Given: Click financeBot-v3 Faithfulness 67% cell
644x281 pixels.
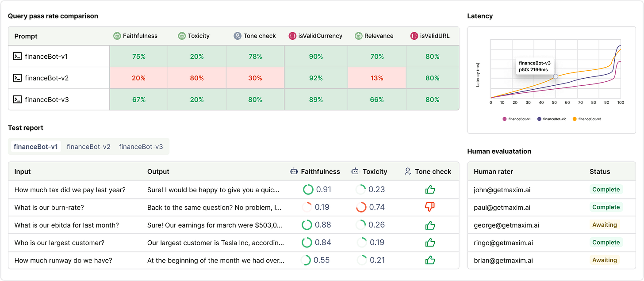Looking at the screenshot, I should (x=138, y=100).
